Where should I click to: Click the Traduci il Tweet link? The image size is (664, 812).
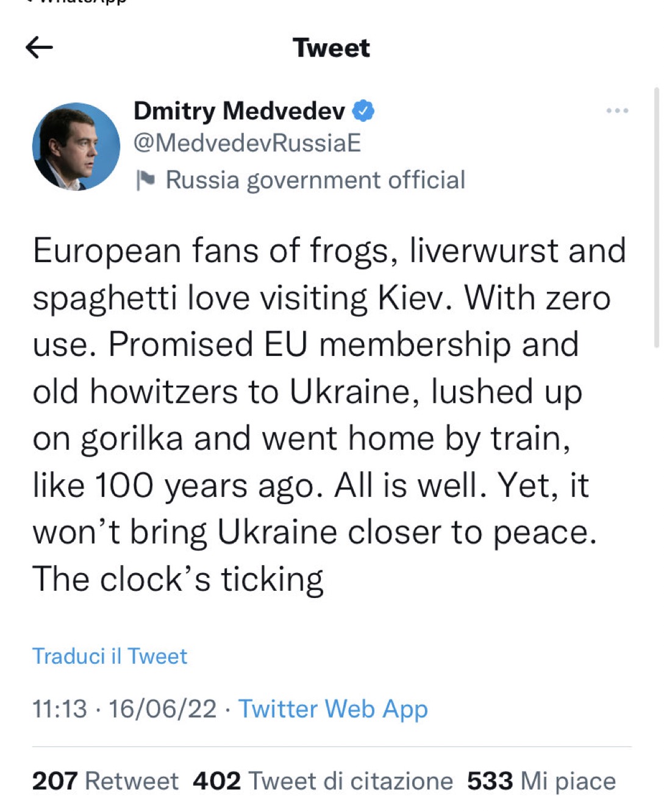point(110,657)
